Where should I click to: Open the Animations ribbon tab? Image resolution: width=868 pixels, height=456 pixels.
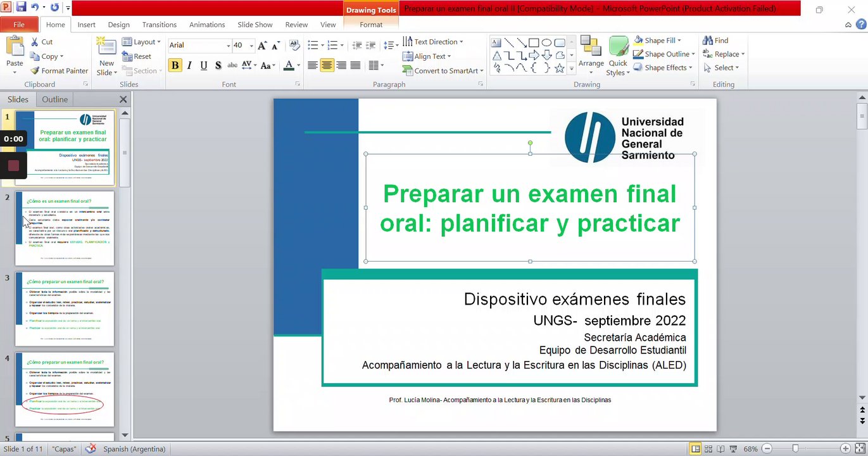(207, 25)
